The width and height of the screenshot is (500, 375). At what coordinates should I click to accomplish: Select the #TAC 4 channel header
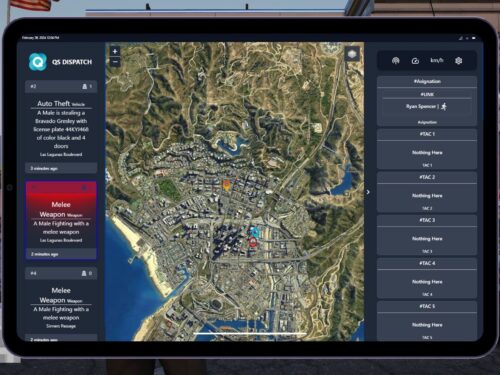click(x=427, y=263)
